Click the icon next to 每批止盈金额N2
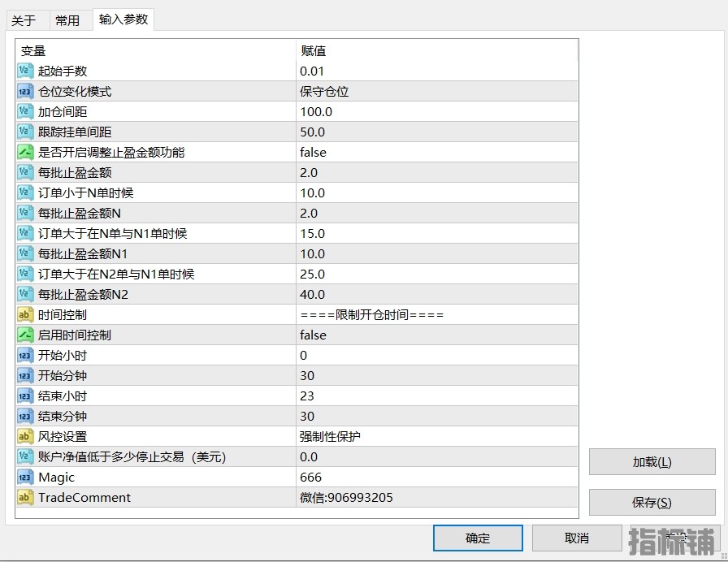The width and height of the screenshot is (728, 562). [25, 294]
